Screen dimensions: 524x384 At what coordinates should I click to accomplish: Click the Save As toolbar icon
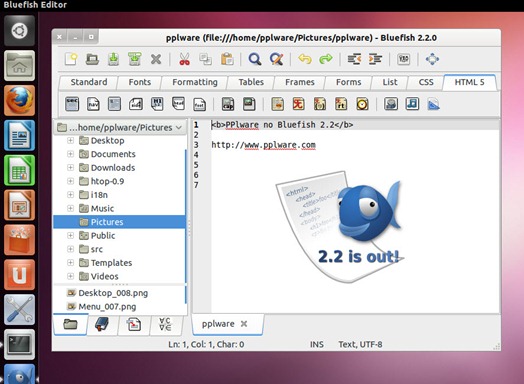point(135,59)
